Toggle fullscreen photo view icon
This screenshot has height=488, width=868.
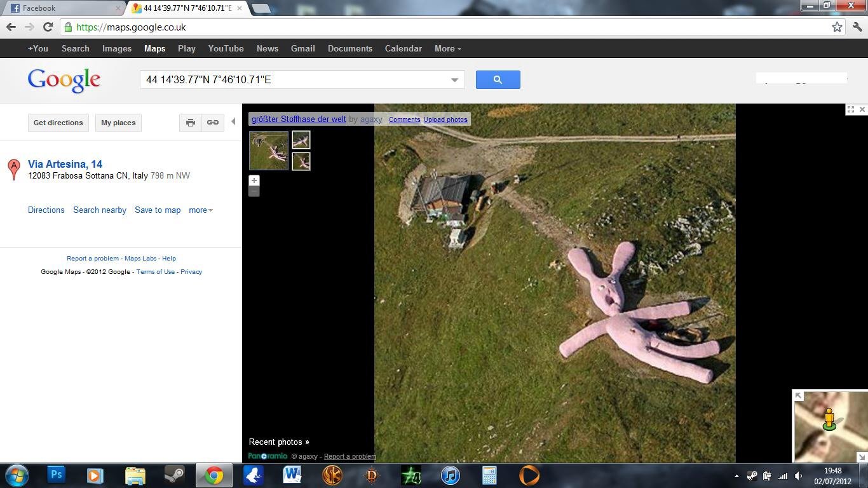tap(850, 109)
